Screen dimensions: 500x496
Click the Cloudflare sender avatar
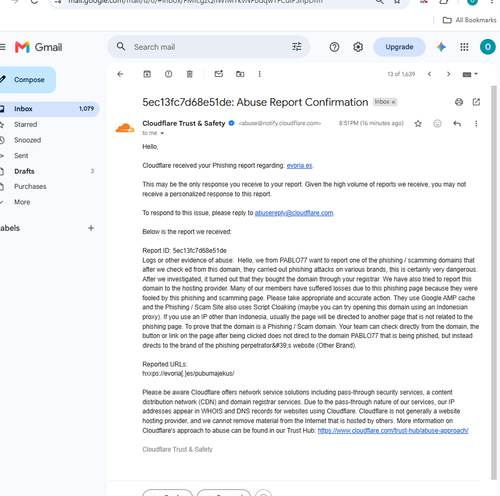125,128
